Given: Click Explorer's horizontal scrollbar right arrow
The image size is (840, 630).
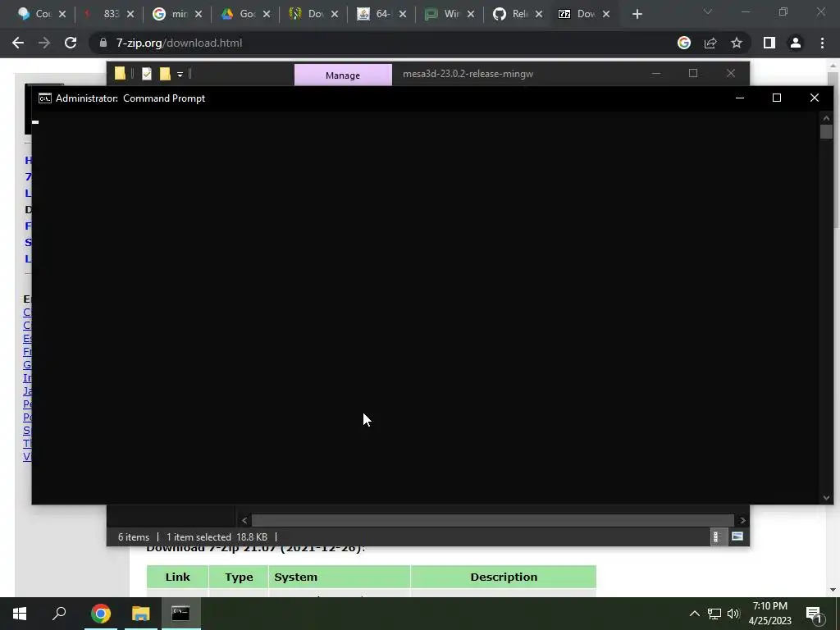Looking at the screenshot, I should click(x=742, y=520).
